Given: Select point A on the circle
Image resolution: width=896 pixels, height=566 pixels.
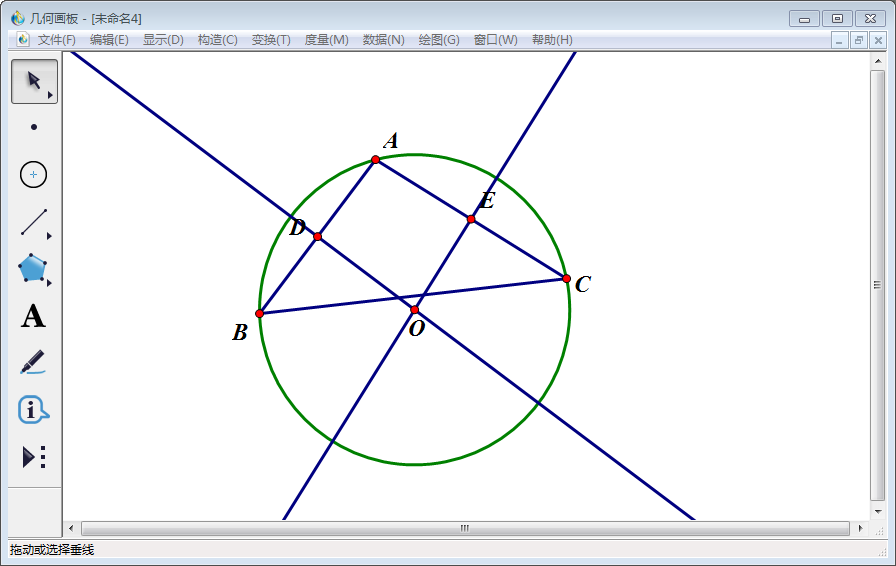Looking at the screenshot, I should [375, 160].
